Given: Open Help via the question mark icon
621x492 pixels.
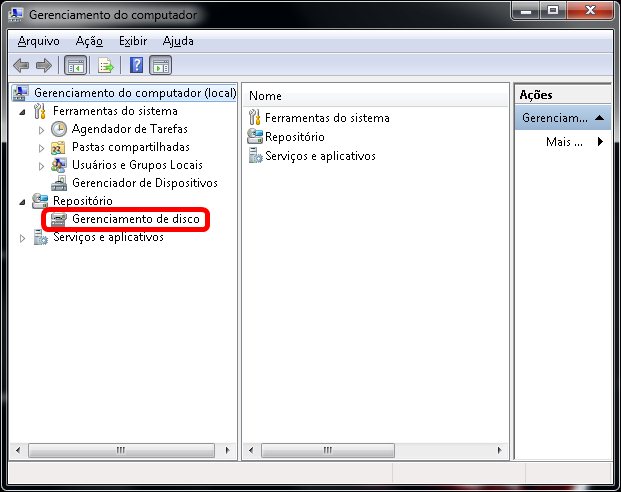Looking at the screenshot, I should (136, 65).
